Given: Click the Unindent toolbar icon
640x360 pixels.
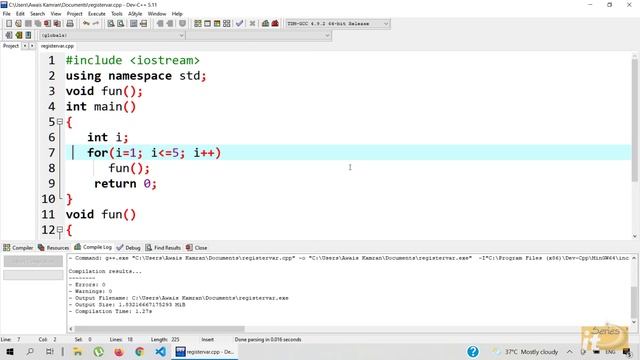Looking at the screenshot, I should (170, 24).
